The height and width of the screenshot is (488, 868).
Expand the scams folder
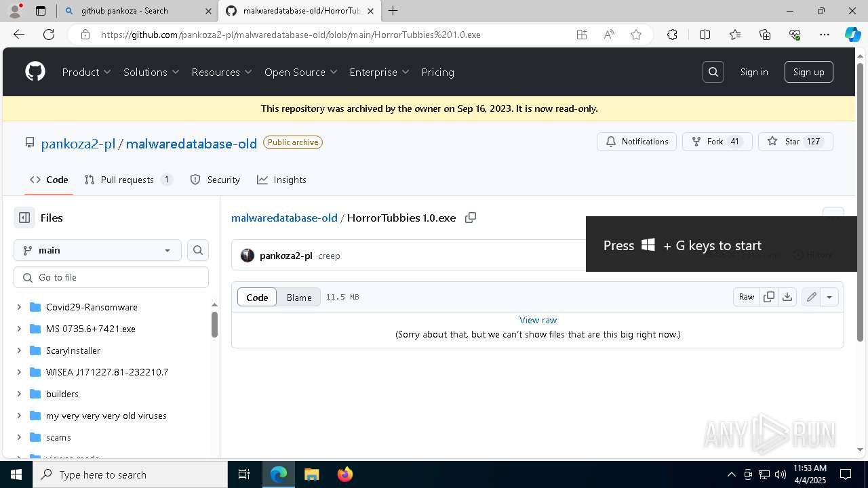[x=19, y=437]
